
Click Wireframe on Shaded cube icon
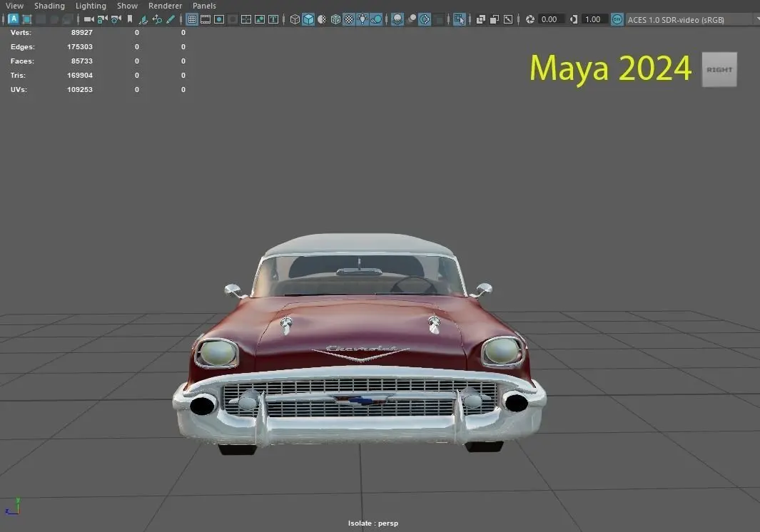335,19
